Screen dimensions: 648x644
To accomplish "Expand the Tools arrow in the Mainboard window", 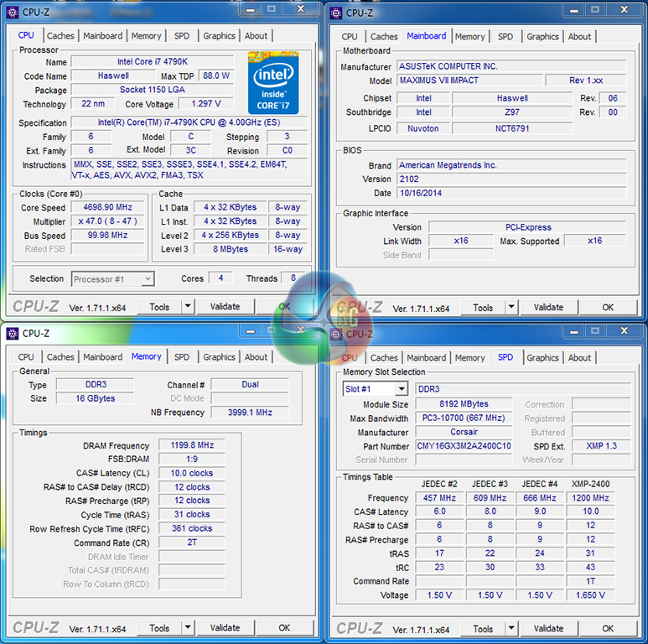I will point(511,308).
